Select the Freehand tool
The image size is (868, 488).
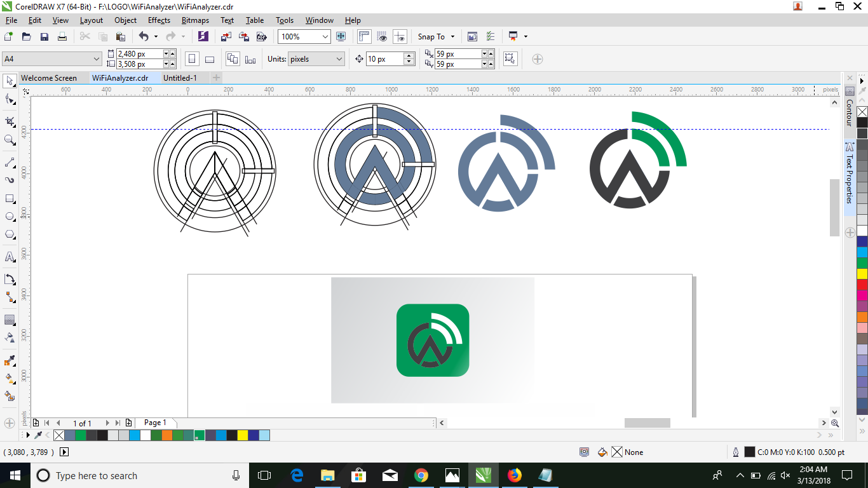(10, 163)
